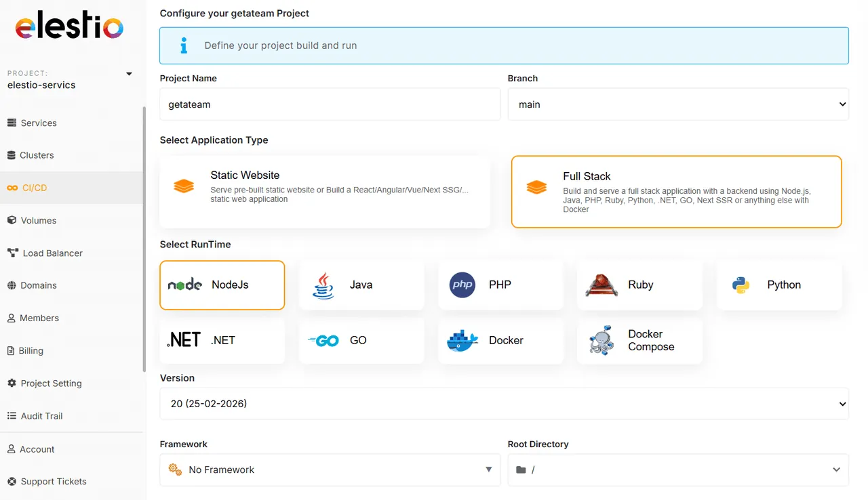Select the Static Website application type

[x=325, y=192]
